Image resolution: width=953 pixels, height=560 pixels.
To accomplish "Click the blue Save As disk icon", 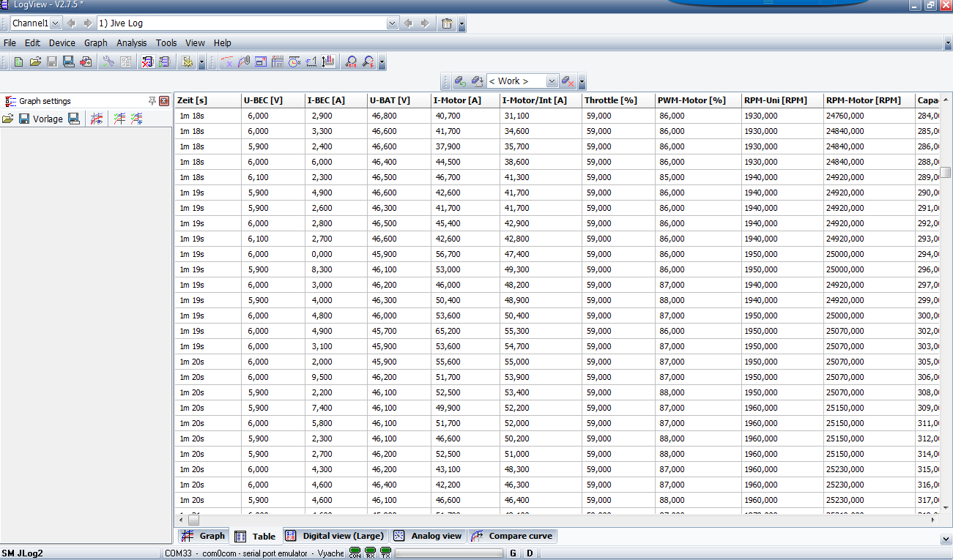I will click(69, 62).
